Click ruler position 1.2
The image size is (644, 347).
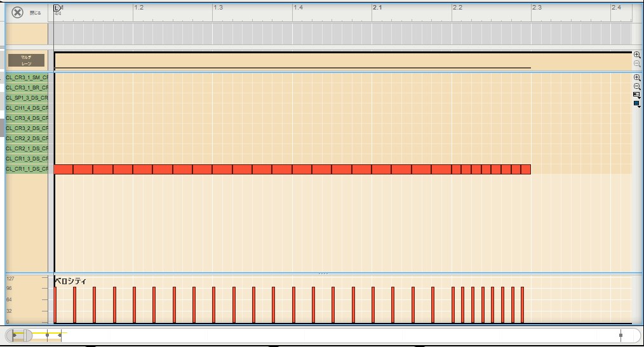click(x=139, y=8)
